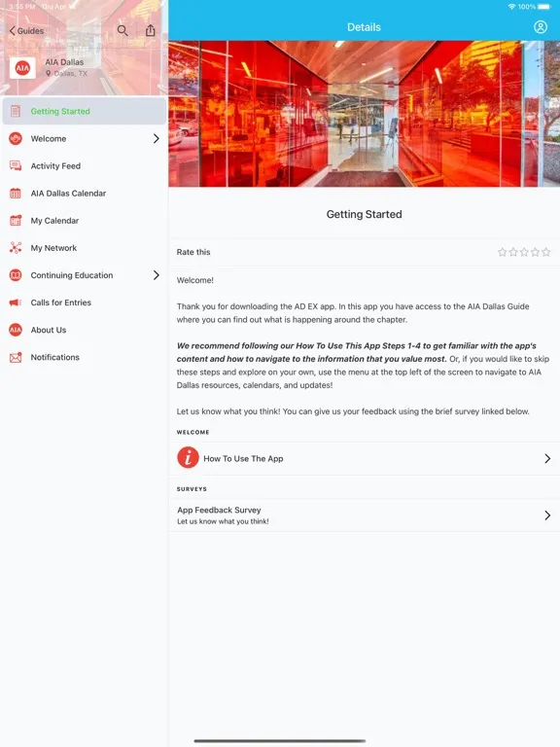Image resolution: width=560 pixels, height=747 pixels.
Task: Tap the red building header image
Action: (365, 114)
